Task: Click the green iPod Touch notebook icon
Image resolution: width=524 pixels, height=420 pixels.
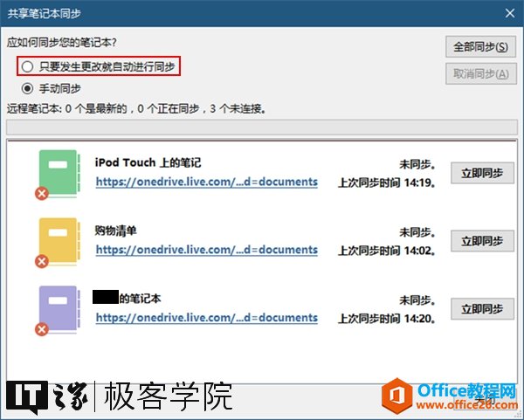Action: 59,173
